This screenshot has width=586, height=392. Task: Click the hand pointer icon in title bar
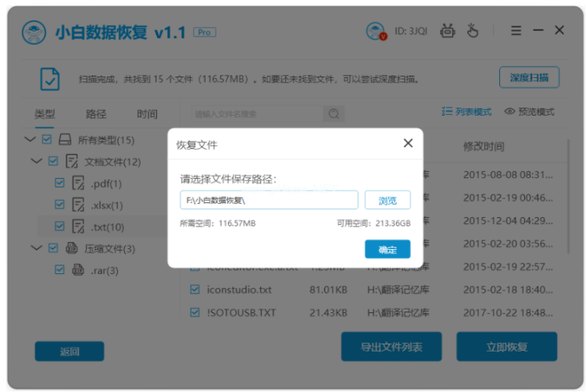tap(472, 31)
